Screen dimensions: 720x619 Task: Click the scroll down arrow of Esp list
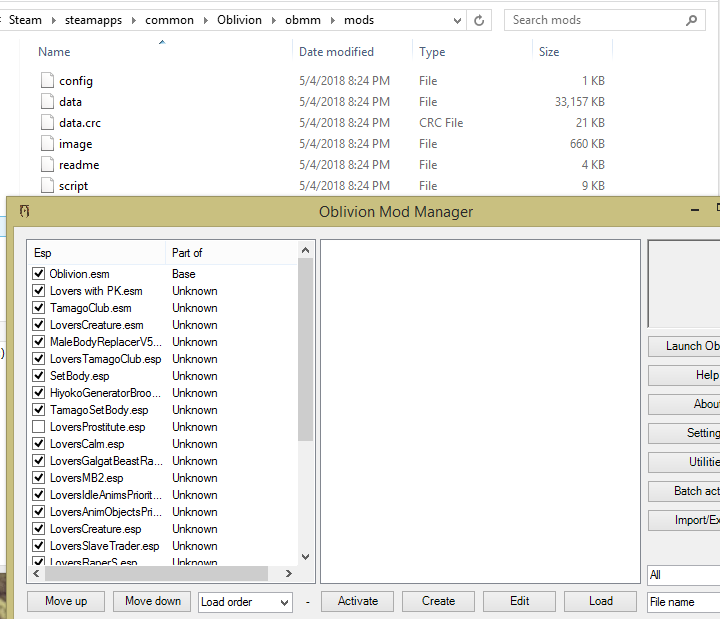(305, 557)
